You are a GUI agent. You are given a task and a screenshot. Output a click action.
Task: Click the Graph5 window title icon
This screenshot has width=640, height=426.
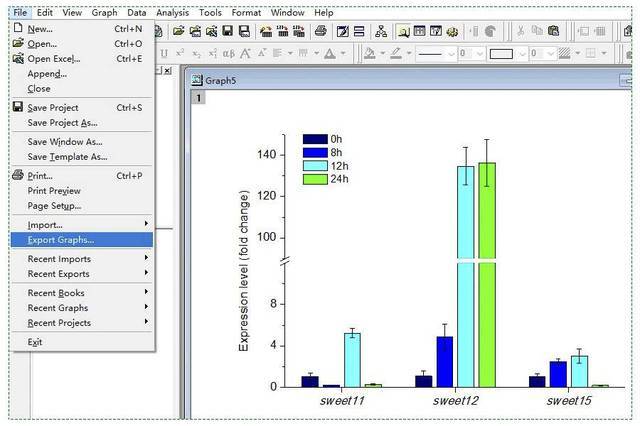(x=197, y=80)
